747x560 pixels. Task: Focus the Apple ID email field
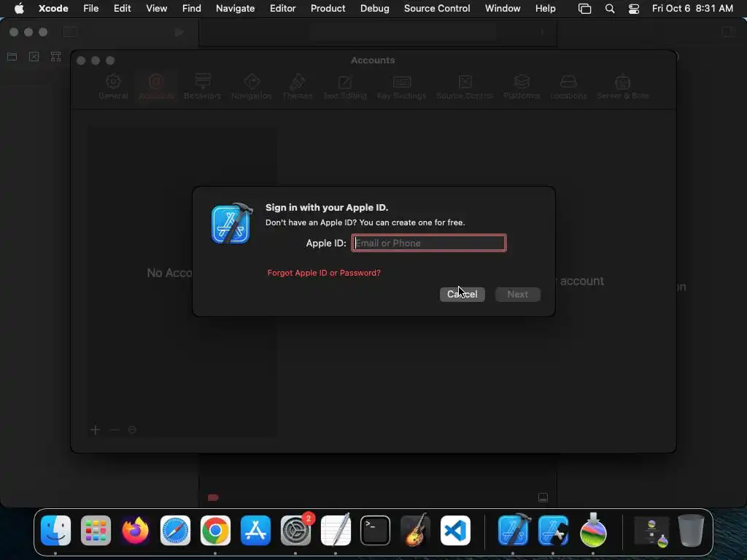[429, 243]
